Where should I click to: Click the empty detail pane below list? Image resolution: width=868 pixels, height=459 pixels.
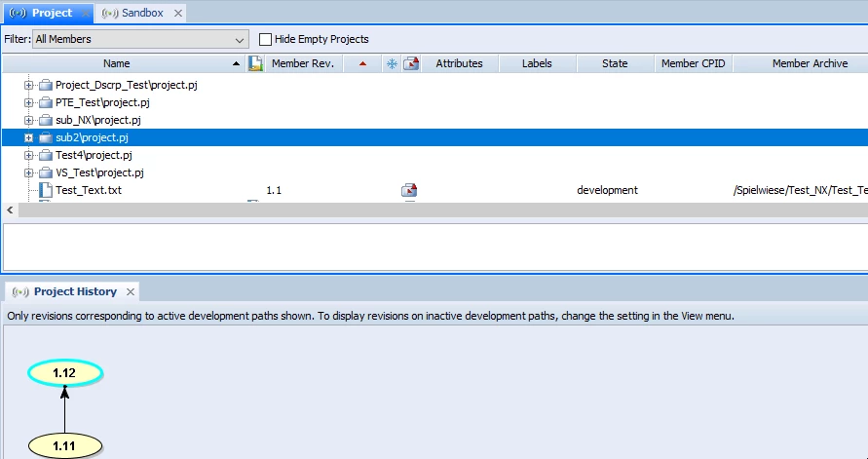pyautogui.click(x=435, y=247)
